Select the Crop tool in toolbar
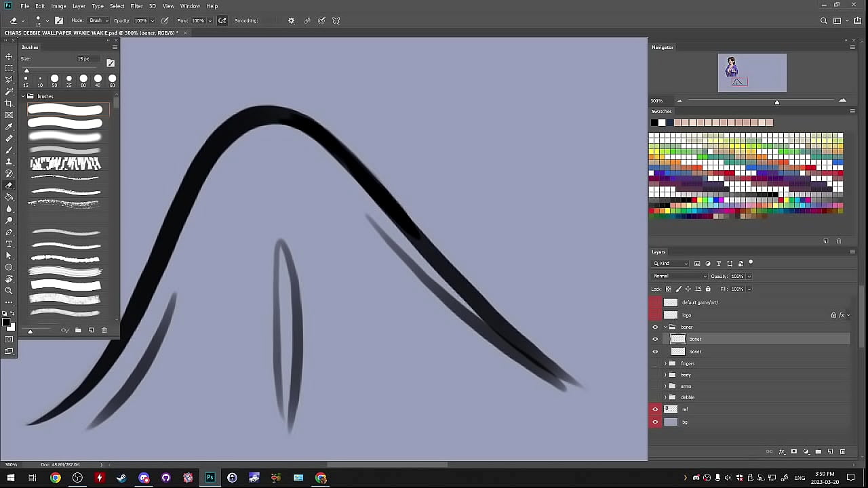The height and width of the screenshot is (488, 868). (9, 103)
